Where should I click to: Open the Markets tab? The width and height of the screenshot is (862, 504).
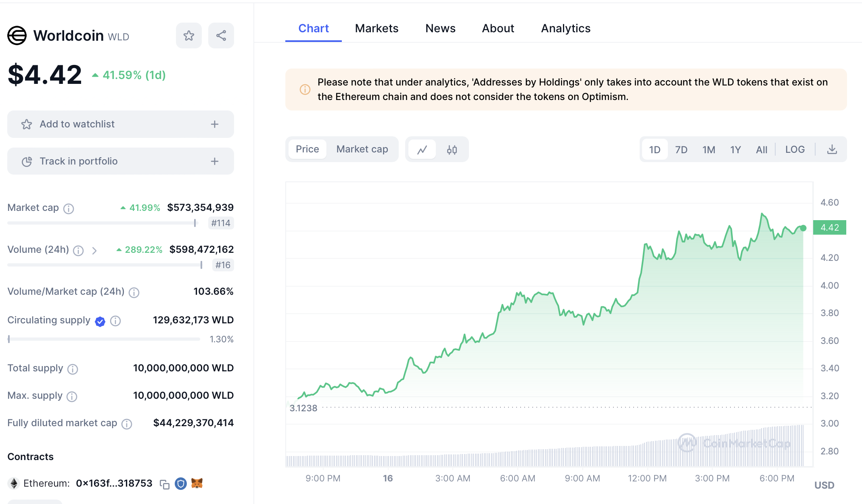[x=377, y=28]
